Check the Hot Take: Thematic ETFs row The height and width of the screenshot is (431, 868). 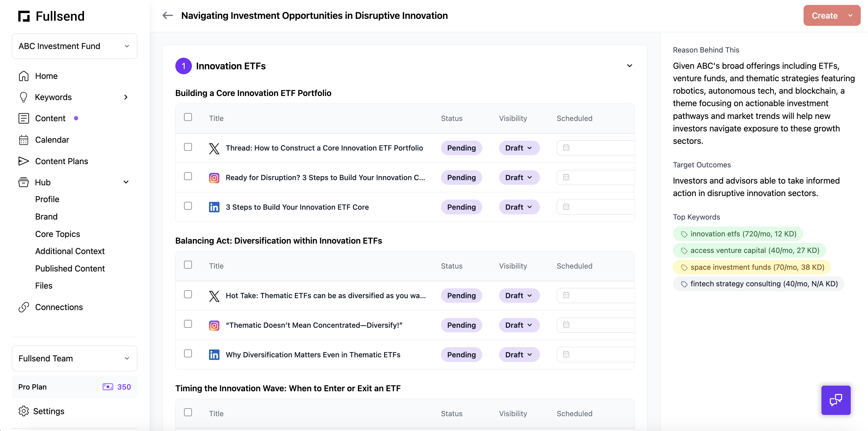coord(188,295)
